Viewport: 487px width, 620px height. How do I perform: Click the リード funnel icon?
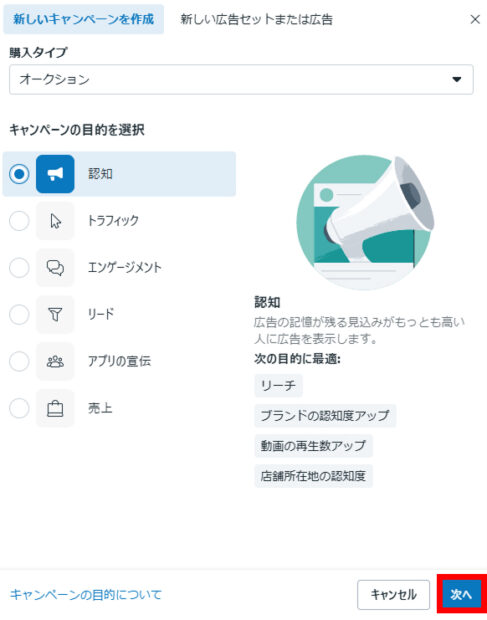[x=55, y=315]
